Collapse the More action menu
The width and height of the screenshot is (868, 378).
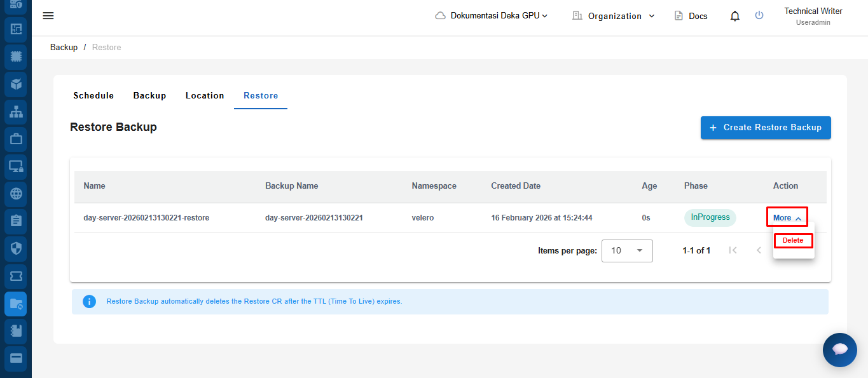coord(787,218)
